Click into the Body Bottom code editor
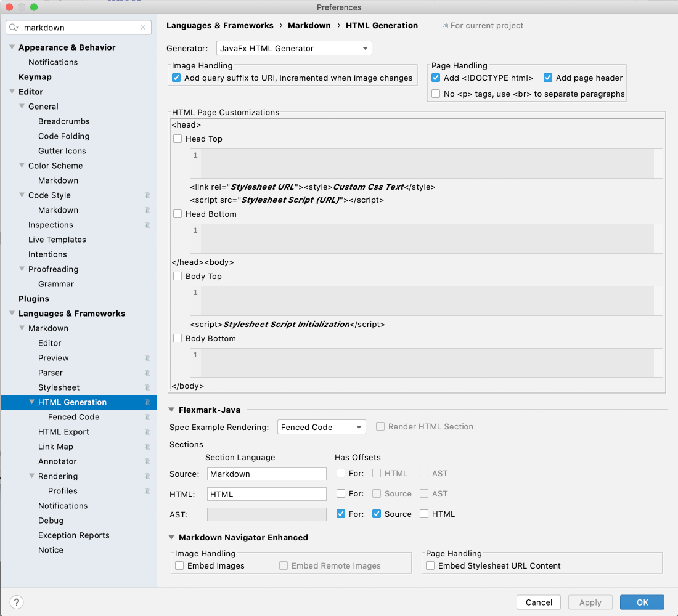Viewport: 678px width, 616px height. [426, 363]
